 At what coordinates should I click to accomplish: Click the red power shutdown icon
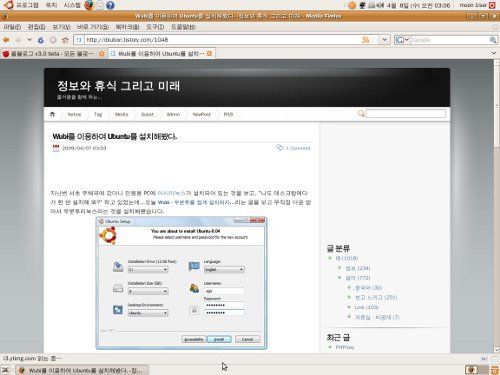tap(492, 5)
